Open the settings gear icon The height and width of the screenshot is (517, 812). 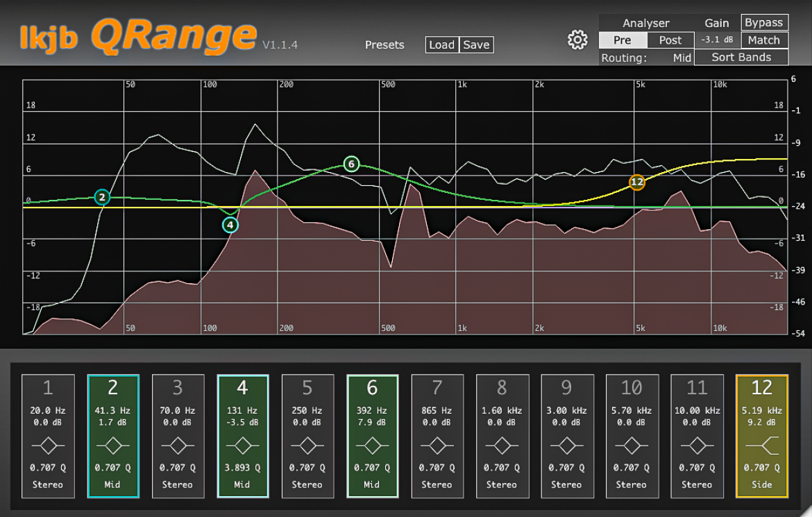[x=577, y=40]
